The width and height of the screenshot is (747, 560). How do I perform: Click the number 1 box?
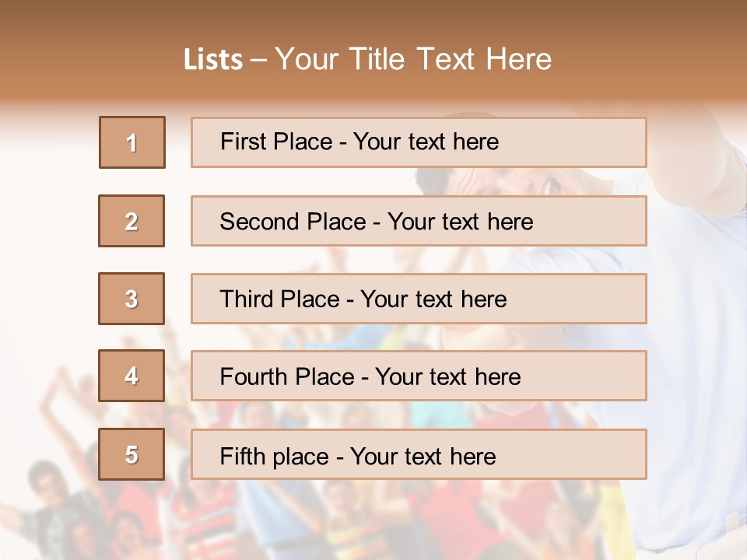[132, 142]
